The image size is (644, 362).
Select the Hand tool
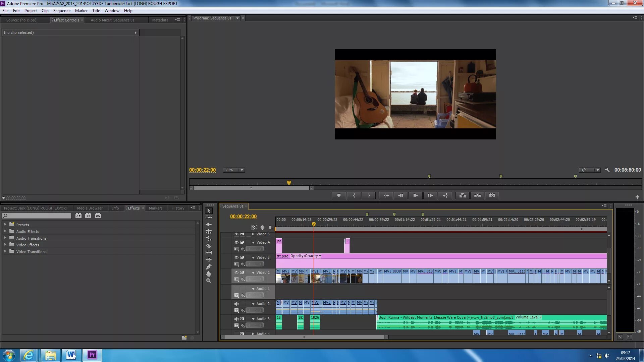point(209,274)
